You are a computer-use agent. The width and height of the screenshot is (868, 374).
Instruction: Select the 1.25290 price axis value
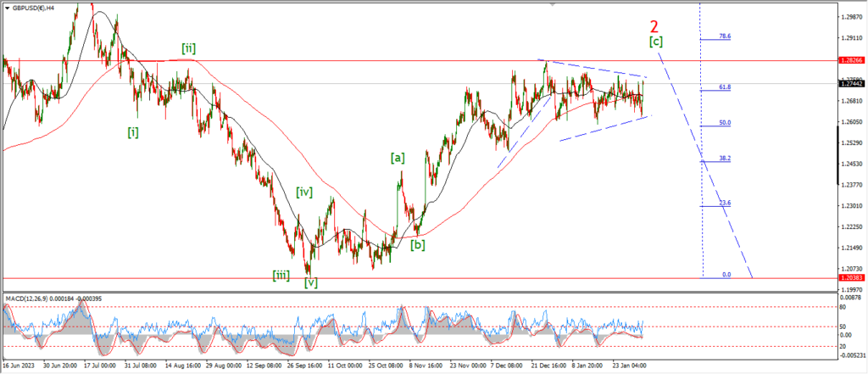(x=853, y=143)
